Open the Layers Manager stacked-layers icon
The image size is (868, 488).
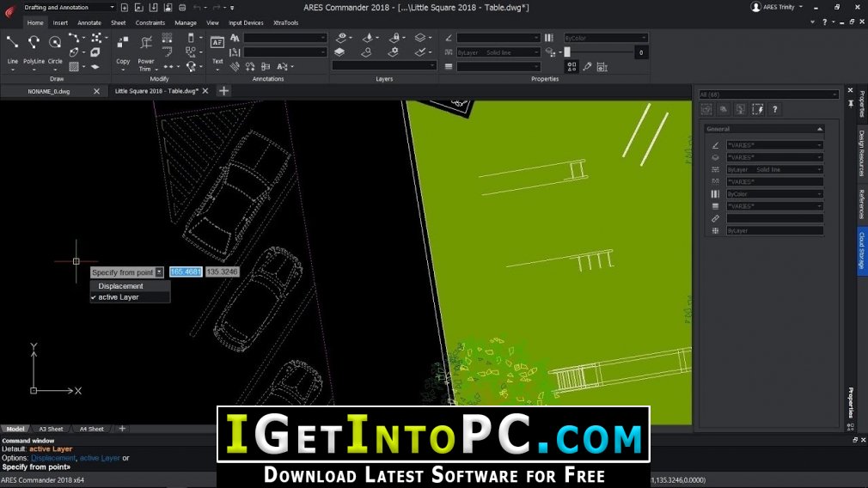[x=339, y=52]
